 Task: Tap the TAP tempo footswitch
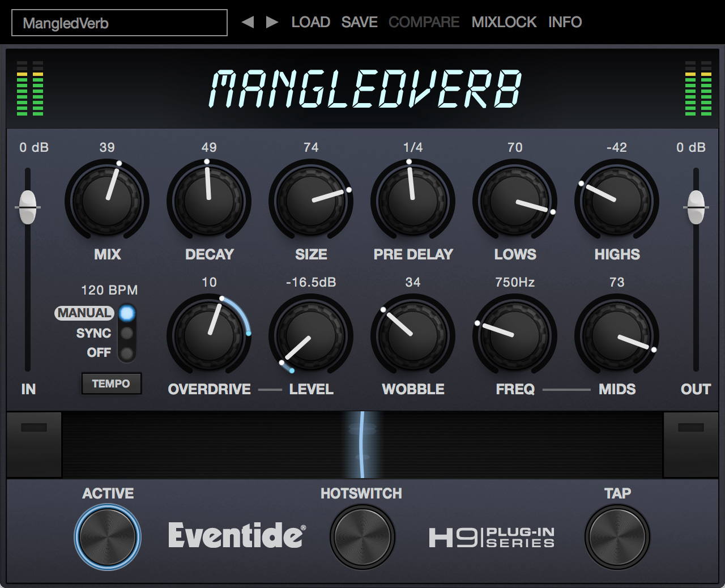pyautogui.click(x=617, y=536)
